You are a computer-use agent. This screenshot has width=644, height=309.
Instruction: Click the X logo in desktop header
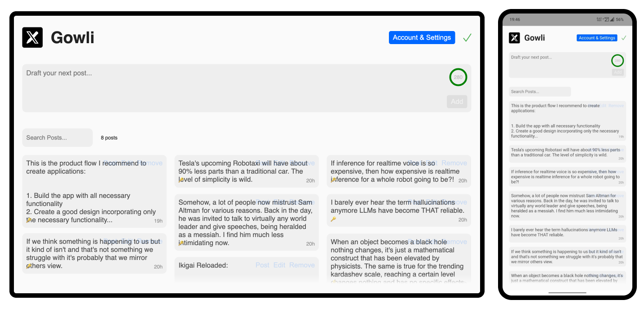(32, 37)
